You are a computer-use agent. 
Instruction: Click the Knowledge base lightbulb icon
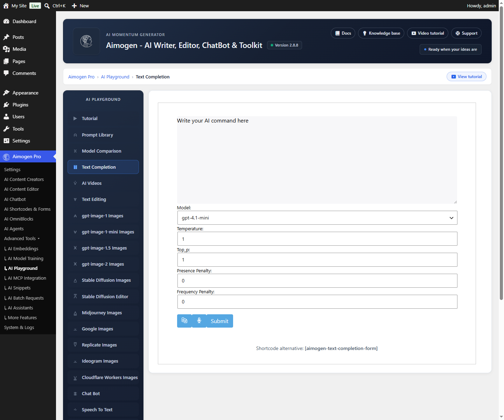365,33
